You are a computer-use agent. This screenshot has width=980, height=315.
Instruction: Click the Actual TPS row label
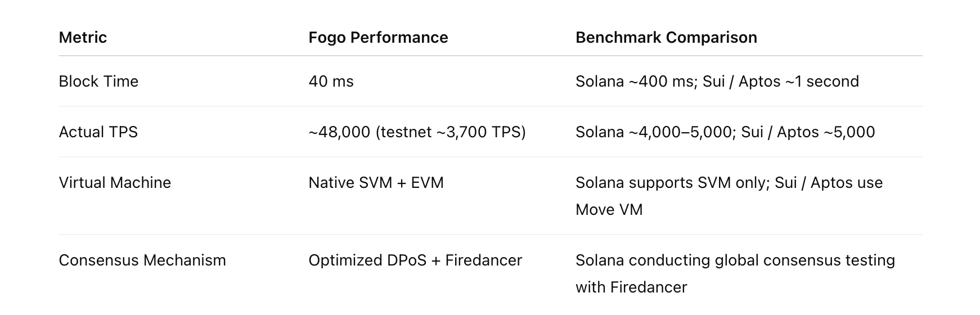(x=98, y=132)
